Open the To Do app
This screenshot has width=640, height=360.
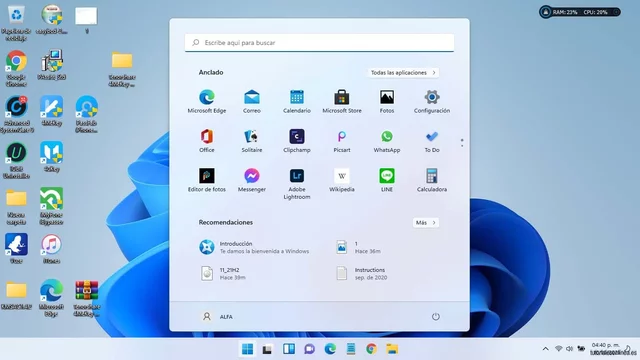coord(432,141)
